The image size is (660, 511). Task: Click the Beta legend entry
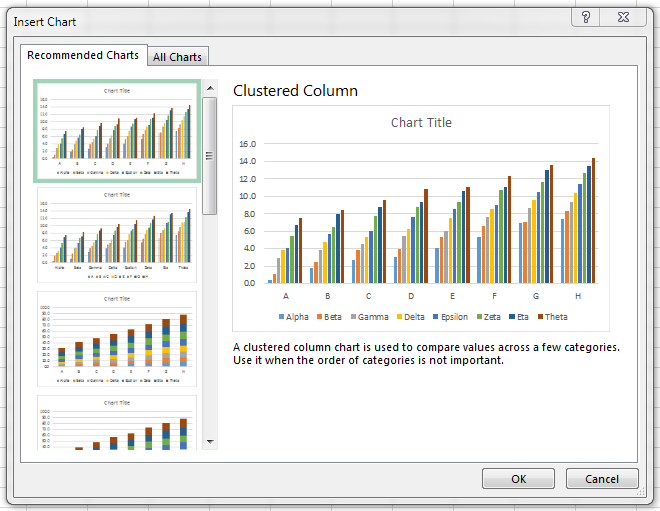point(329,317)
